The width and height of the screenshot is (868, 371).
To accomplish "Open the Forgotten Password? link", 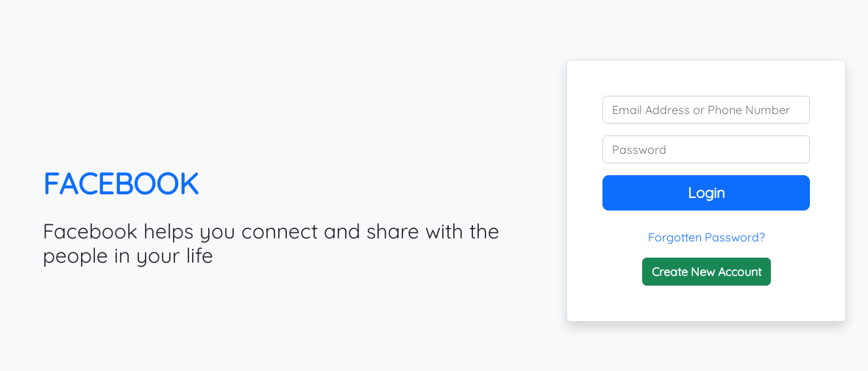I will pos(706,238).
